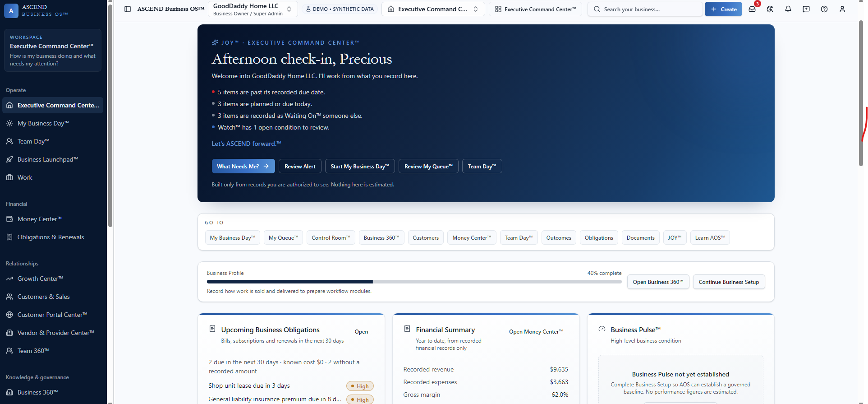The height and width of the screenshot is (404, 868).
Task: Click the Continue Business Setup button
Action: click(x=729, y=282)
